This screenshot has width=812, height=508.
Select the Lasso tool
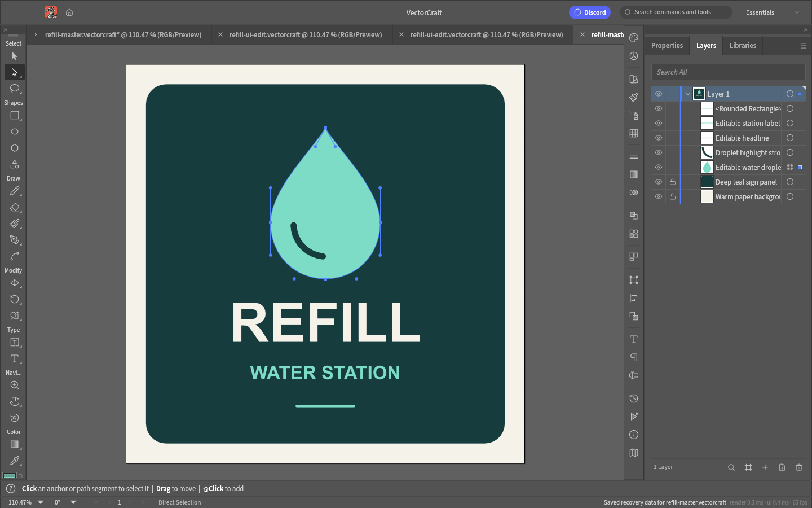click(14, 89)
